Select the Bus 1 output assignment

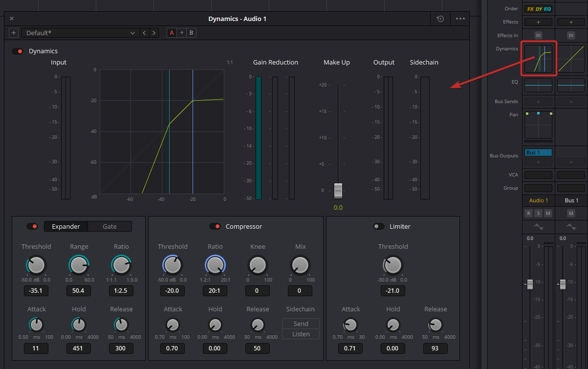538,152
